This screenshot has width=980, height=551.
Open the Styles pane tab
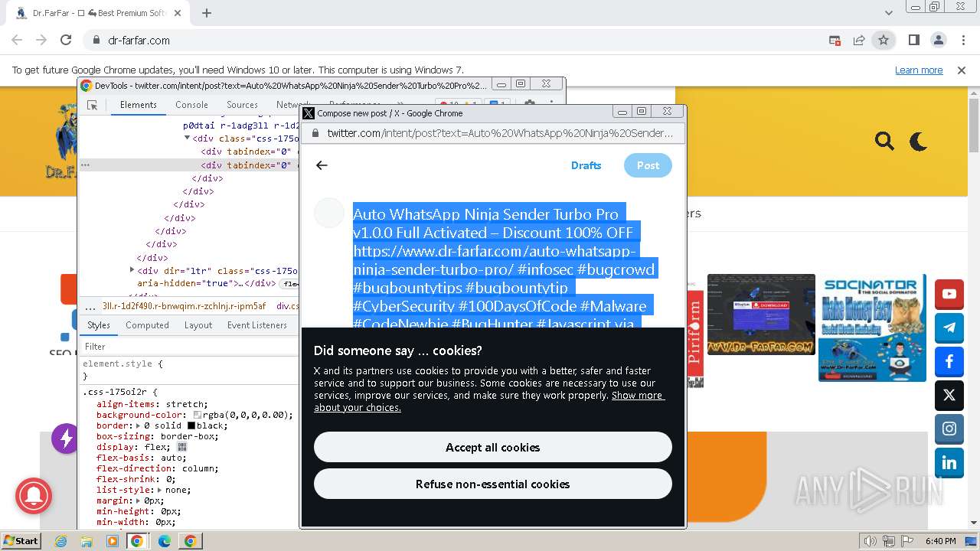click(99, 325)
